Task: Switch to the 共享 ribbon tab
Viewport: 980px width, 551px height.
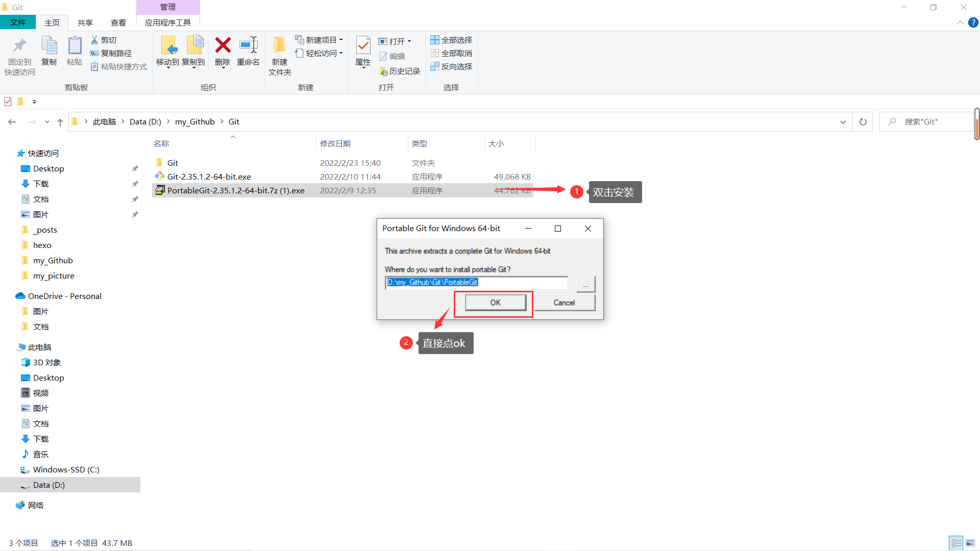Action: click(85, 22)
